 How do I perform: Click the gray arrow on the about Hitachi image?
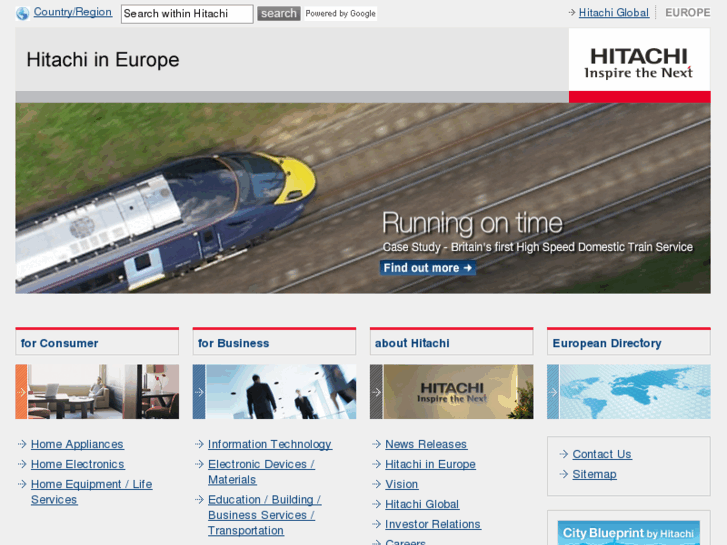376,392
